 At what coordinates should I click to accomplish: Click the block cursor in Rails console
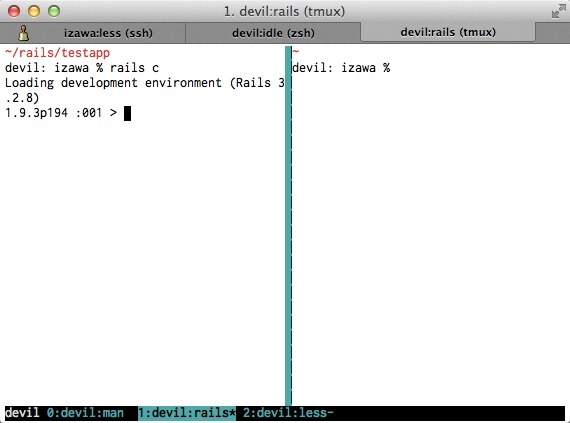[127, 113]
